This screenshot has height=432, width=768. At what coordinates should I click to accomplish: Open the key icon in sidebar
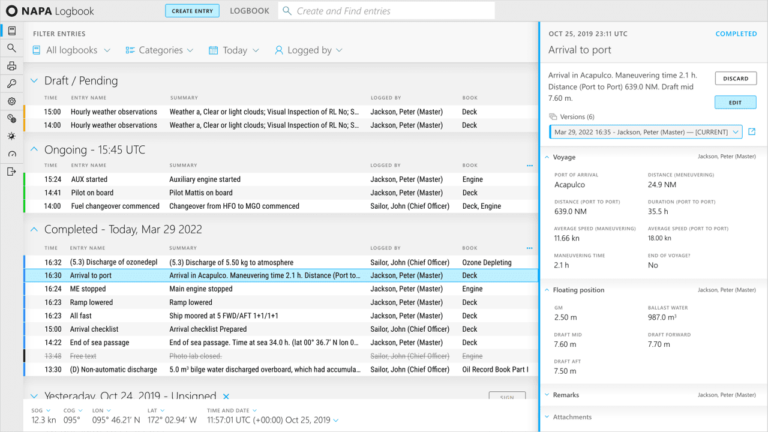click(11, 84)
